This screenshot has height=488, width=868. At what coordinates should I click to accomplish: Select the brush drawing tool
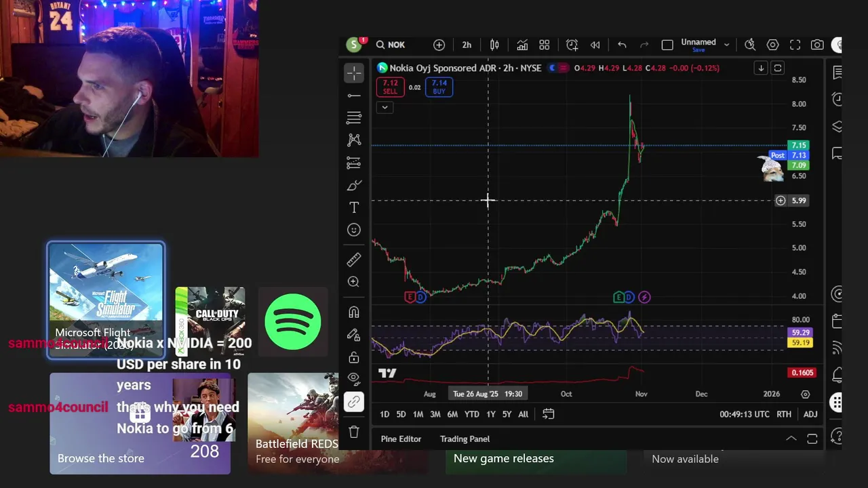pos(354,185)
